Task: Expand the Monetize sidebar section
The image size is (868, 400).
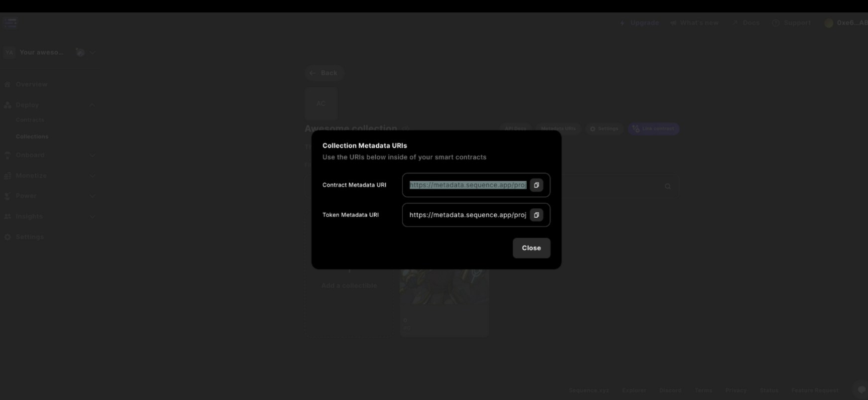Action: [92, 176]
